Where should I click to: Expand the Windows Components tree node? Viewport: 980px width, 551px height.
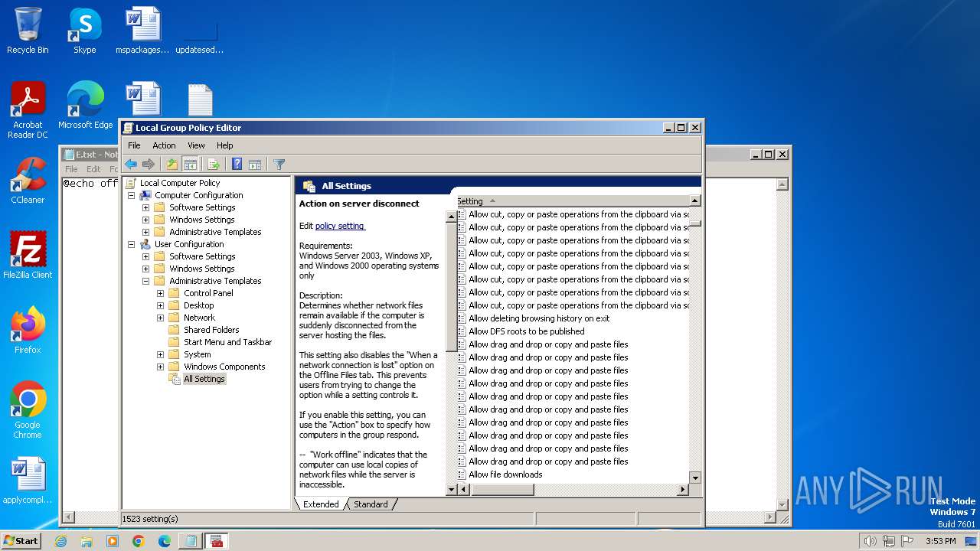(x=160, y=367)
